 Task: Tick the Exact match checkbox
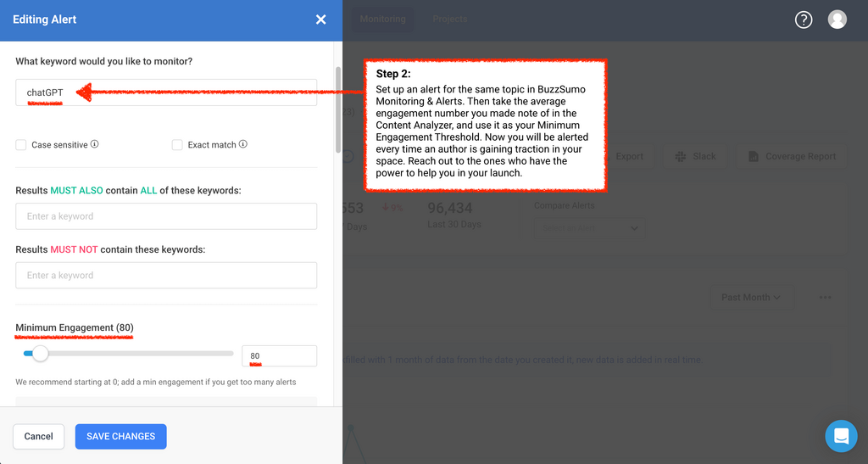[x=177, y=145]
